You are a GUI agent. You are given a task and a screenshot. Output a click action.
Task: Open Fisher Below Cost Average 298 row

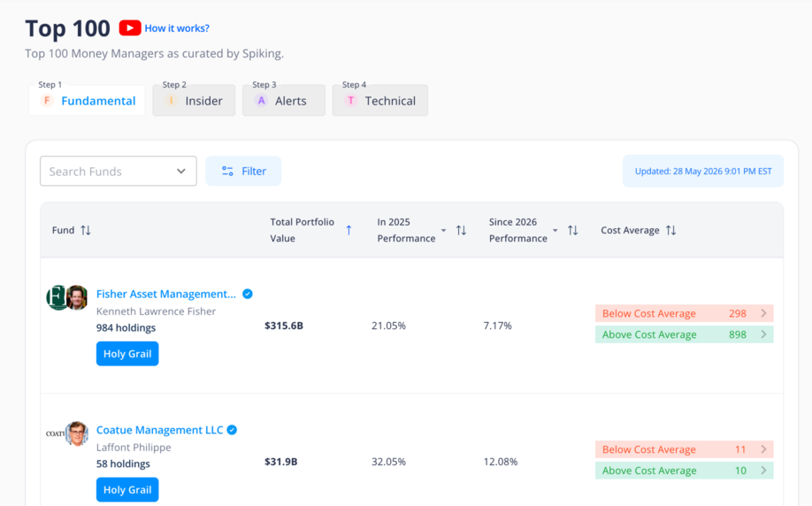[x=684, y=313]
